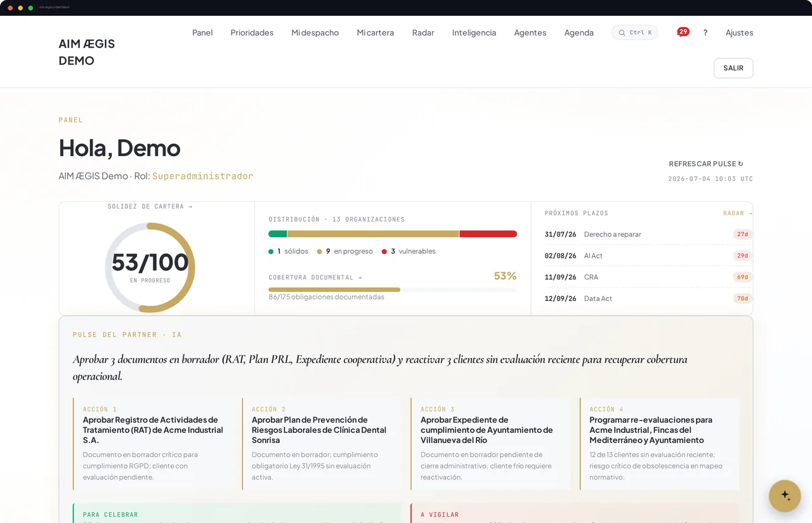Click the 29d deadline badge
The width and height of the screenshot is (812, 523).
[x=742, y=256]
